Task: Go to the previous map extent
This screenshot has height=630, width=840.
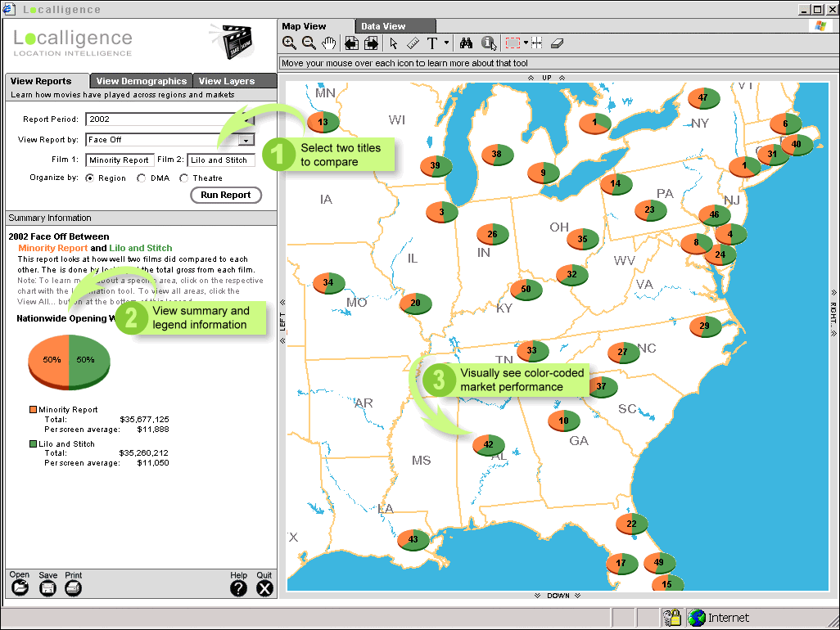Action: point(351,43)
